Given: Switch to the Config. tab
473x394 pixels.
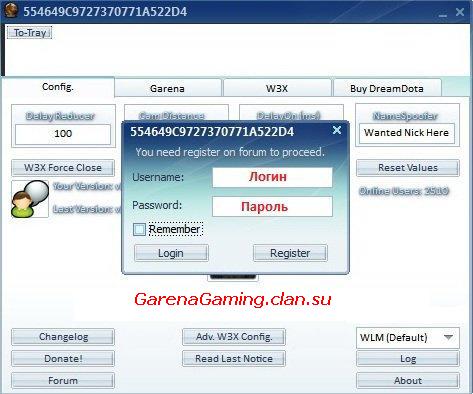Looking at the screenshot, I should coord(58,87).
